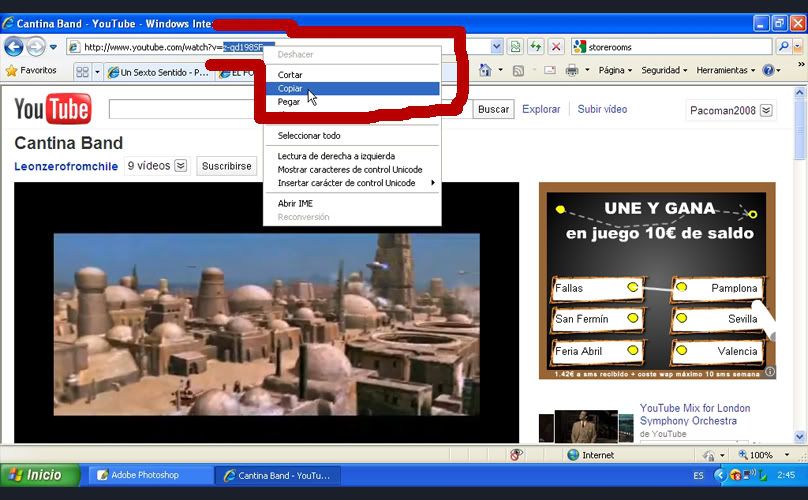Click the Read mail icon in toolbar
The image size is (808, 500).
click(550, 70)
